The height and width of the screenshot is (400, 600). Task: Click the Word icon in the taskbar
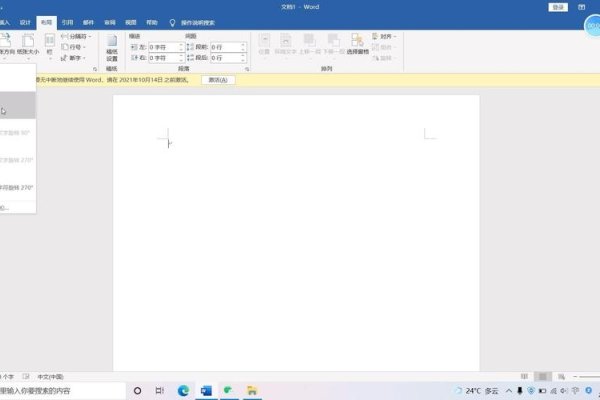(206, 390)
